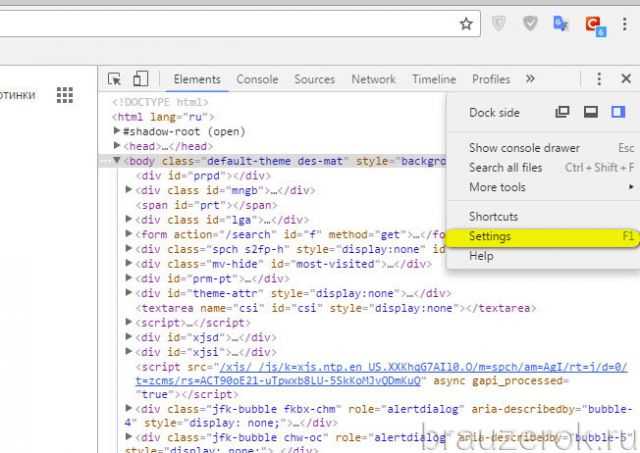The height and width of the screenshot is (453, 640).
Task: Click the red C extension icon
Action: click(595, 25)
